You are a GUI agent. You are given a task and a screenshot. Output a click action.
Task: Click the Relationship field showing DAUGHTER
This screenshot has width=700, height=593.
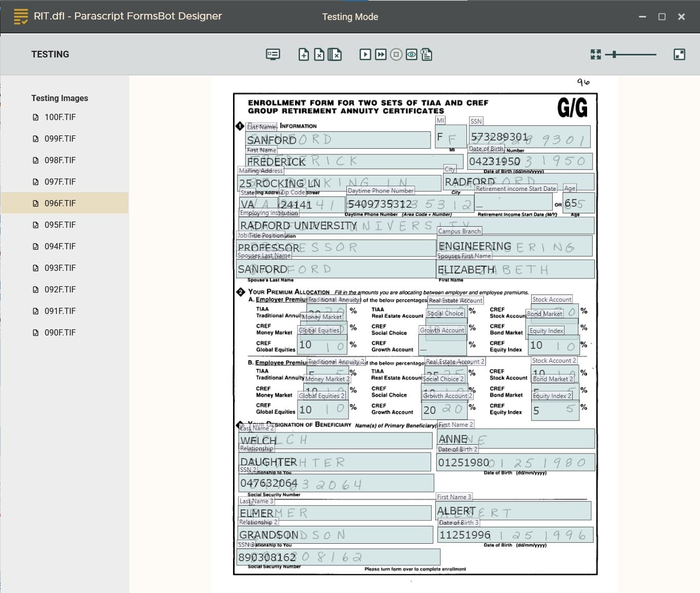point(335,462)
